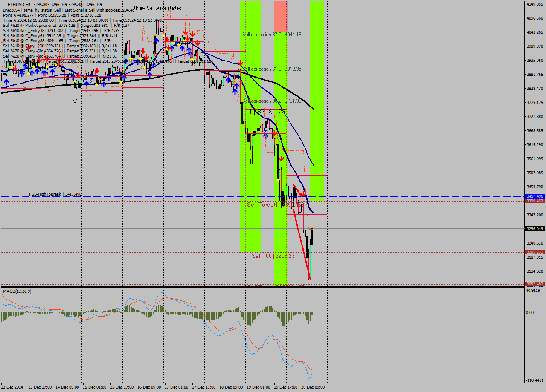Viewport: 546px width, 392px height.
Task: Click the 'Sell Target1' label on the chart
Action: tap(263, 205)
